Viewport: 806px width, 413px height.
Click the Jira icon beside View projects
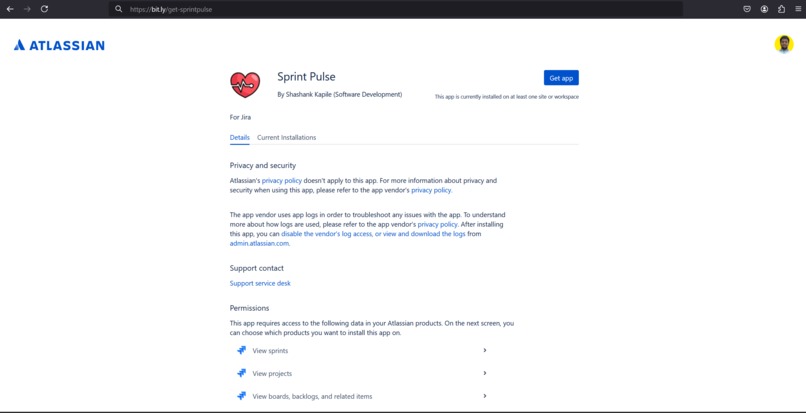point(241,373)
